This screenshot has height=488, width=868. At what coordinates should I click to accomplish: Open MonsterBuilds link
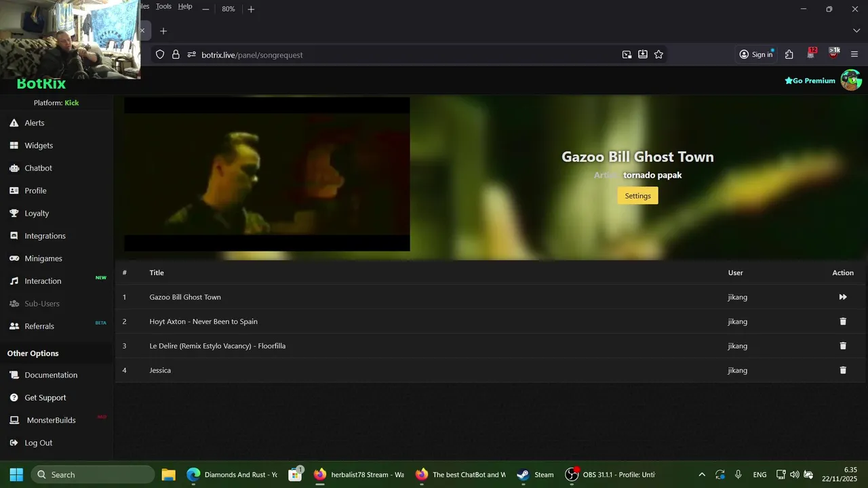51,420
